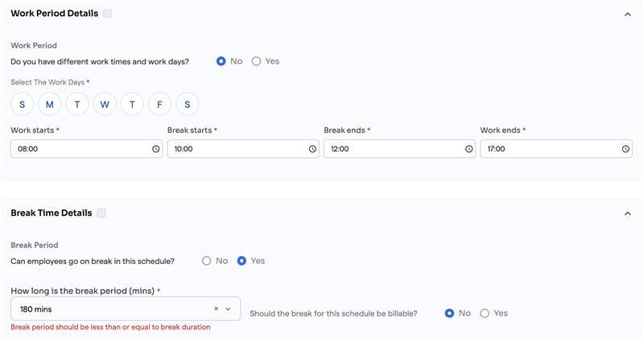Collapse the Work Period Details section
644x339 pixels.
[628, 14]
